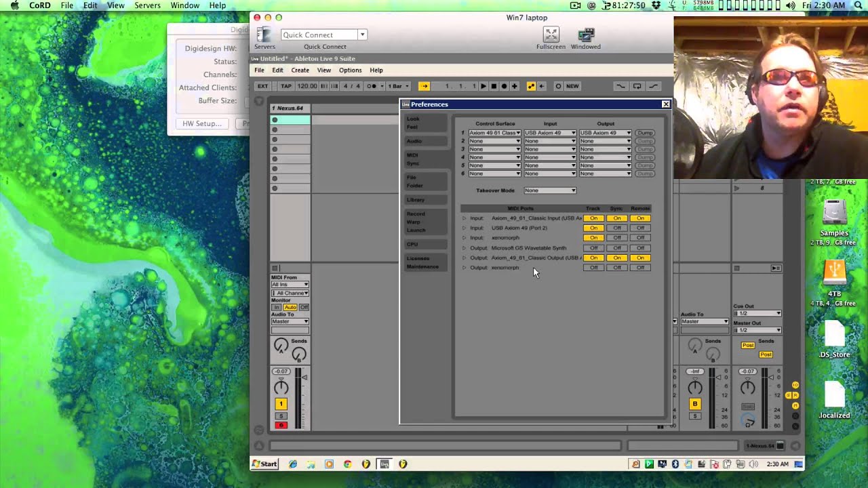Viewport: 868px width, 488px height.
Task: Open the Samples drive on desktop
Action: pyautogui.click(x=834, y=218)
